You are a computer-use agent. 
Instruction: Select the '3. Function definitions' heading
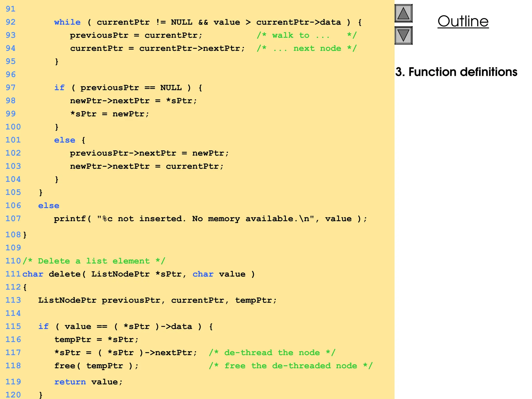(x=456, y=72)
